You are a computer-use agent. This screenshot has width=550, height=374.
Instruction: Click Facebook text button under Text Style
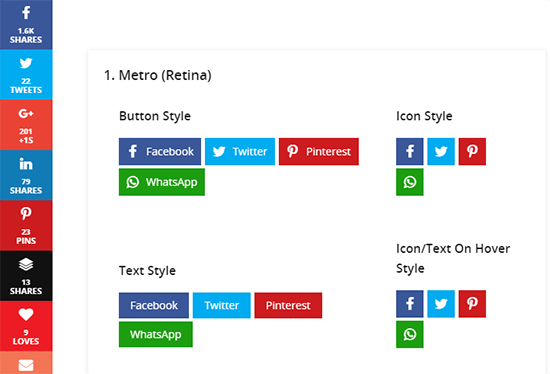[154, 305]
